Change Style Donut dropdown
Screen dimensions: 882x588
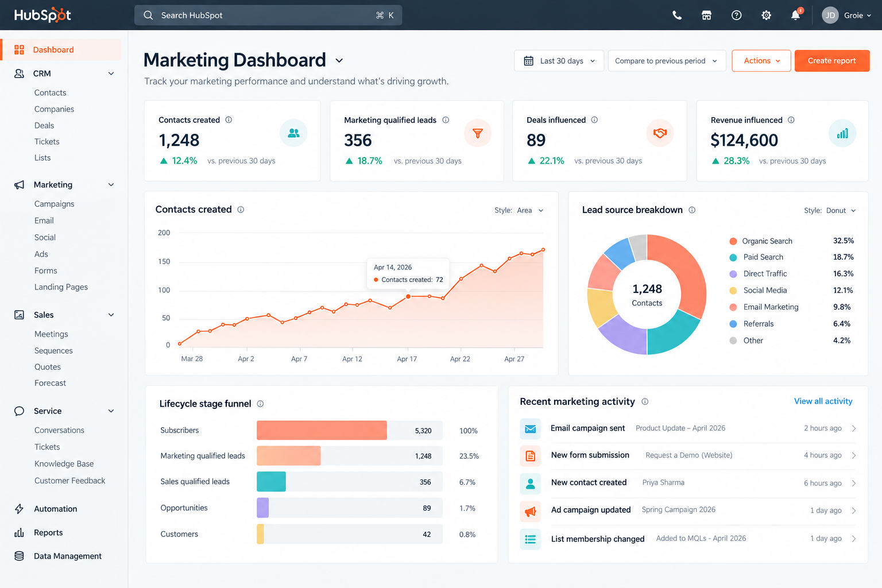(830, 211)
